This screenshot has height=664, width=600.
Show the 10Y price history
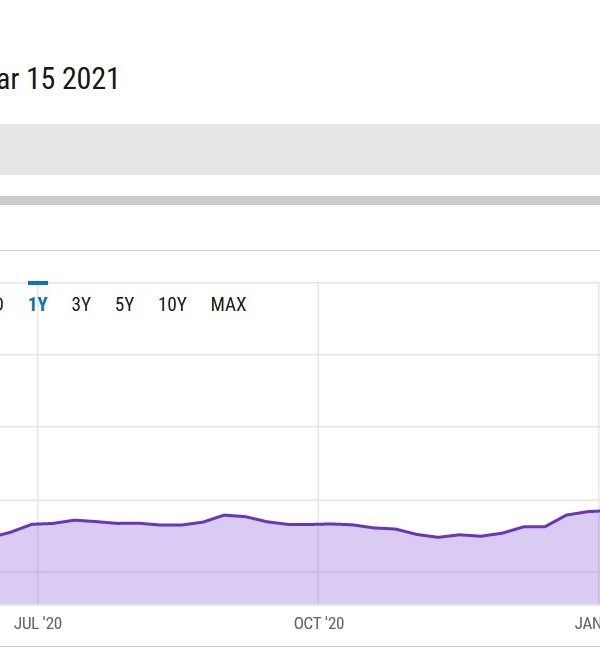point(172,304)
